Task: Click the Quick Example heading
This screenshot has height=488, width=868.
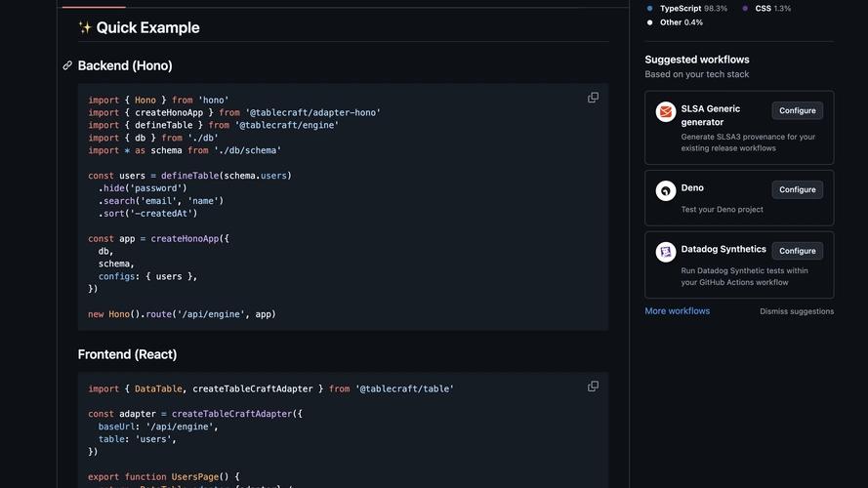Action: [x=139, y=27]
